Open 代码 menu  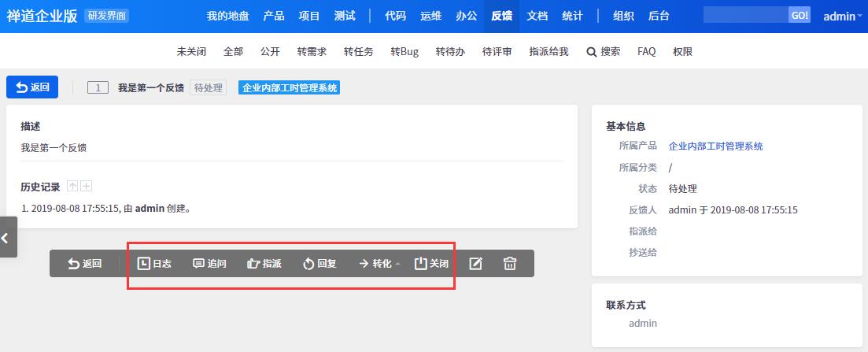coord(395,16)
